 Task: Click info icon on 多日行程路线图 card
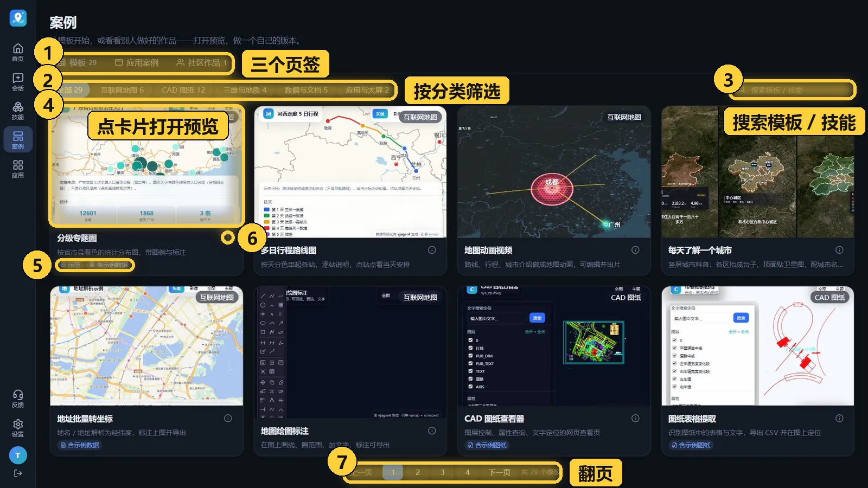click(432, 250)
